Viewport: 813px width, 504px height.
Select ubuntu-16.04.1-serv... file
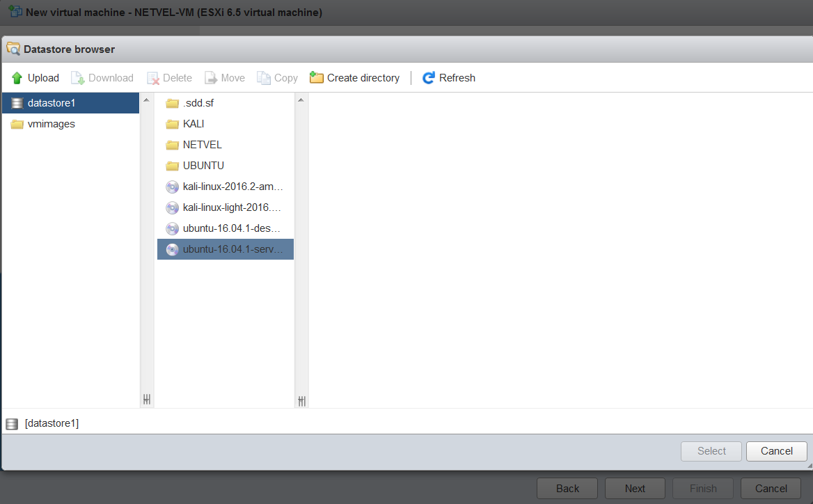click(226, 249)
